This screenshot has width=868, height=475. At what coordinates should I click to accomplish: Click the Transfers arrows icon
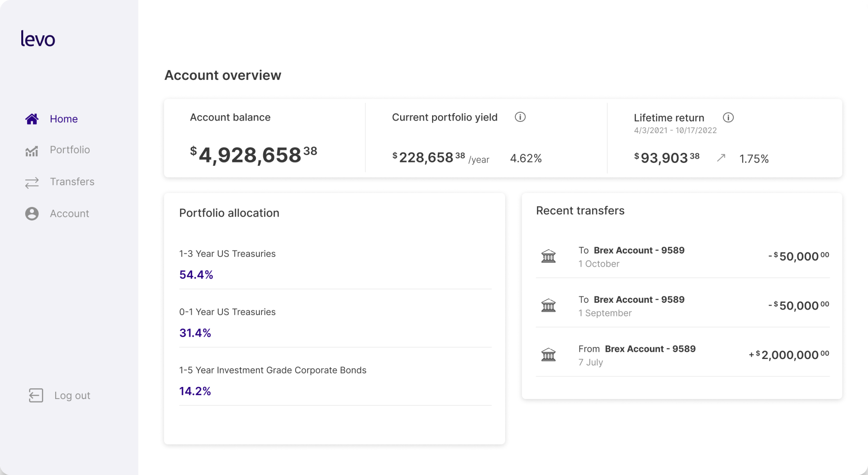(32, 182)
